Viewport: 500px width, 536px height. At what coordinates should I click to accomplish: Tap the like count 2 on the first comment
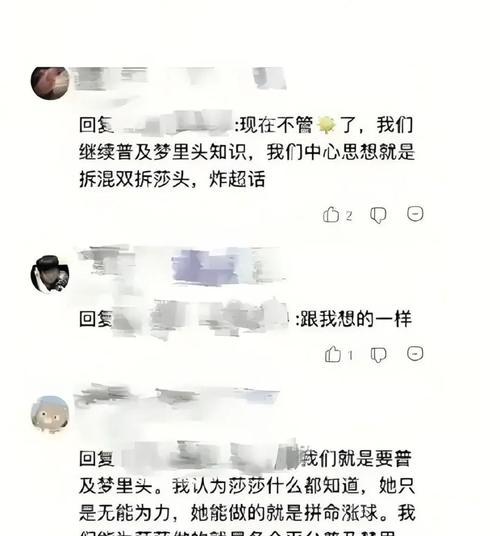348,216
